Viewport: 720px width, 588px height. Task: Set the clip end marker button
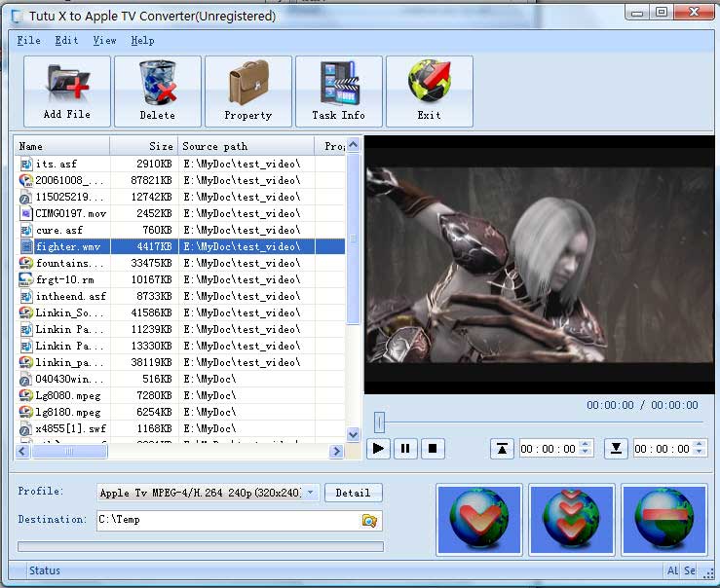pos(616,448)
